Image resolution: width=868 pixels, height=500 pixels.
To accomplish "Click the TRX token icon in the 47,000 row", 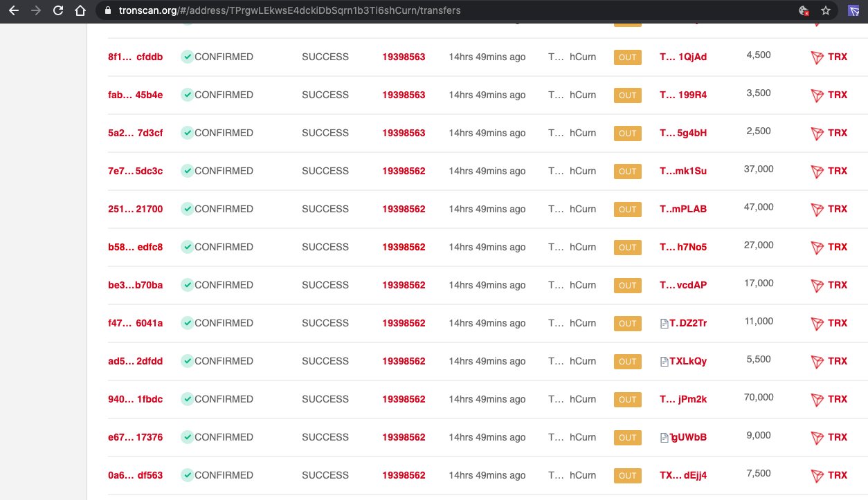I will pos(817,210).
